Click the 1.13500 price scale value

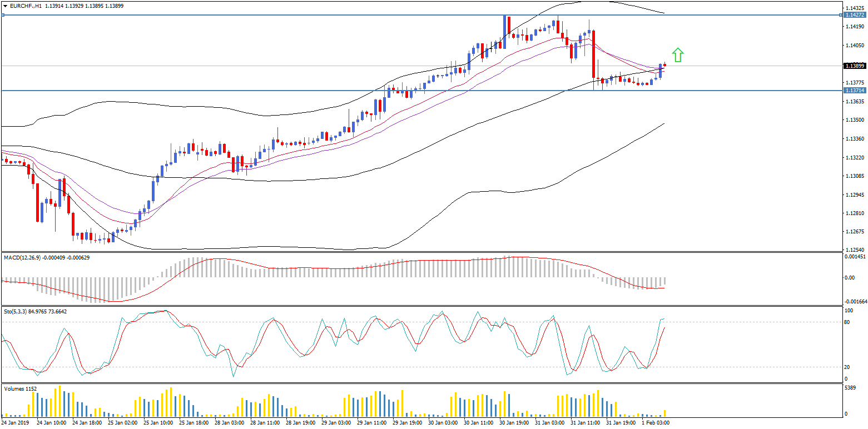(854, 120)
